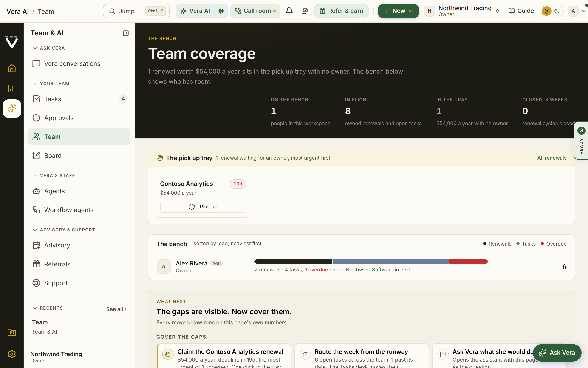This screenshot has width=588, height=368.
Task: Switch to dark mode moon toggle
Action: 557,11
